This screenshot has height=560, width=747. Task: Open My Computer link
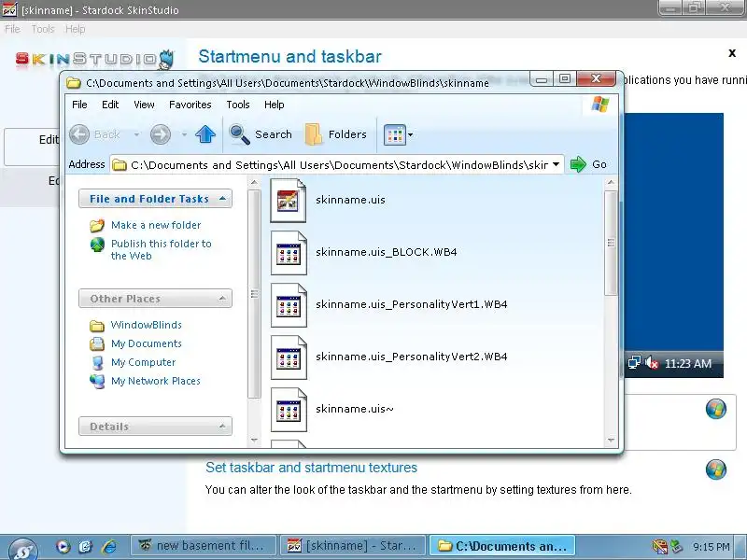(x=144, y=362)
